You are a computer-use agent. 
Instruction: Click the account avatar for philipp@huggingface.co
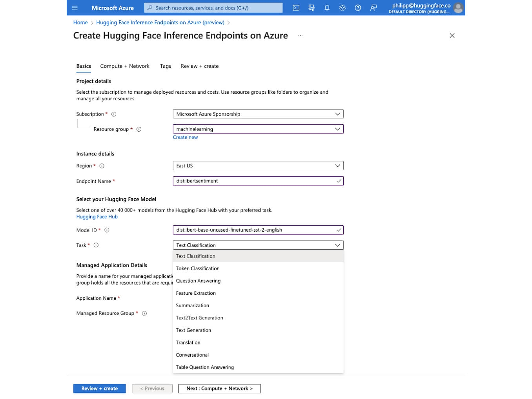coord(457,8)
